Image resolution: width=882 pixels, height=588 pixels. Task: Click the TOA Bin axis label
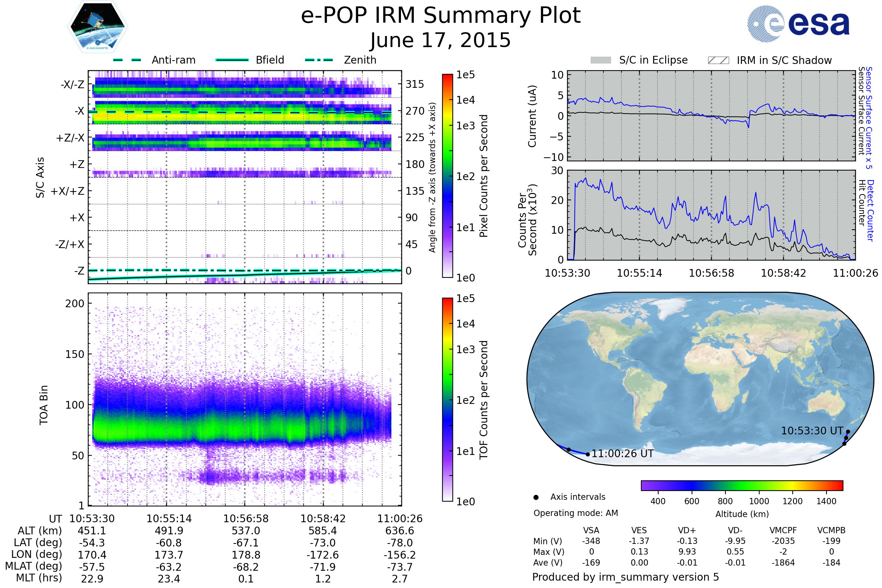pos(43,405)
